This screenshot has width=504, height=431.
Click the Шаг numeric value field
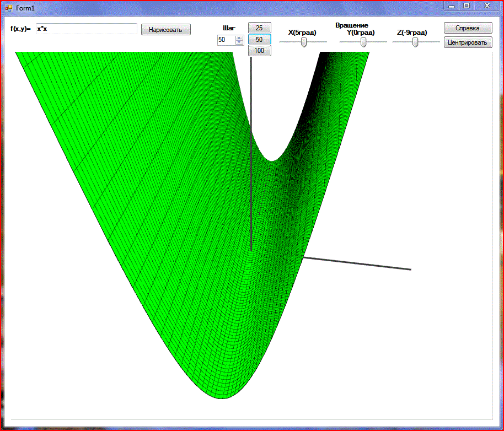coord(226,40)
